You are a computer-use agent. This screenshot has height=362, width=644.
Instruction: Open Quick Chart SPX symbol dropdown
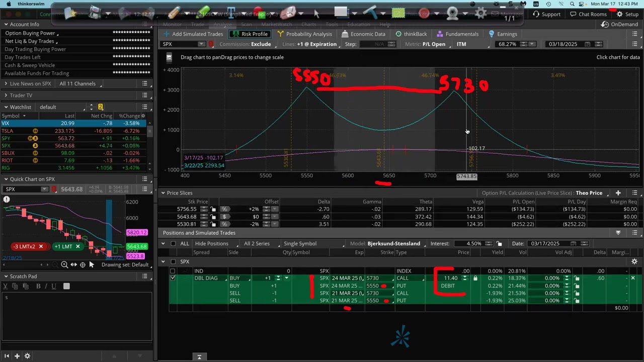[44, 190]
